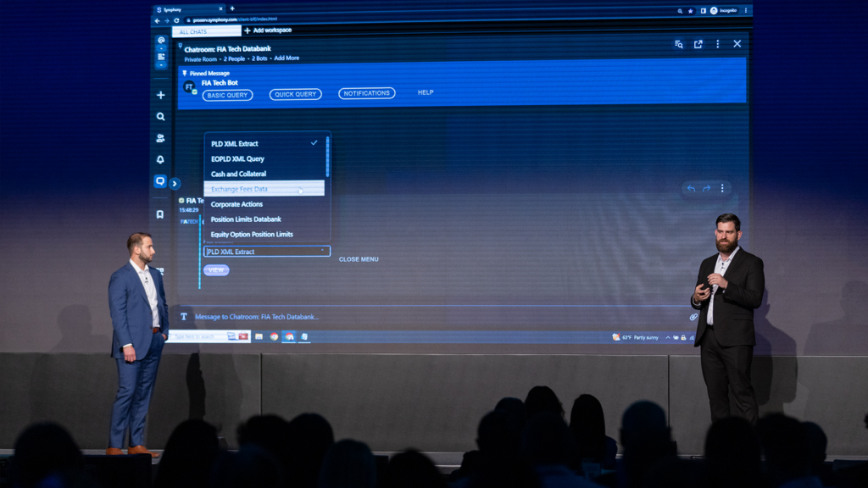Click the paperclip attach file icon
Image resolution: width=868 pixels, height=488 pixels.
tap(693, 317)
